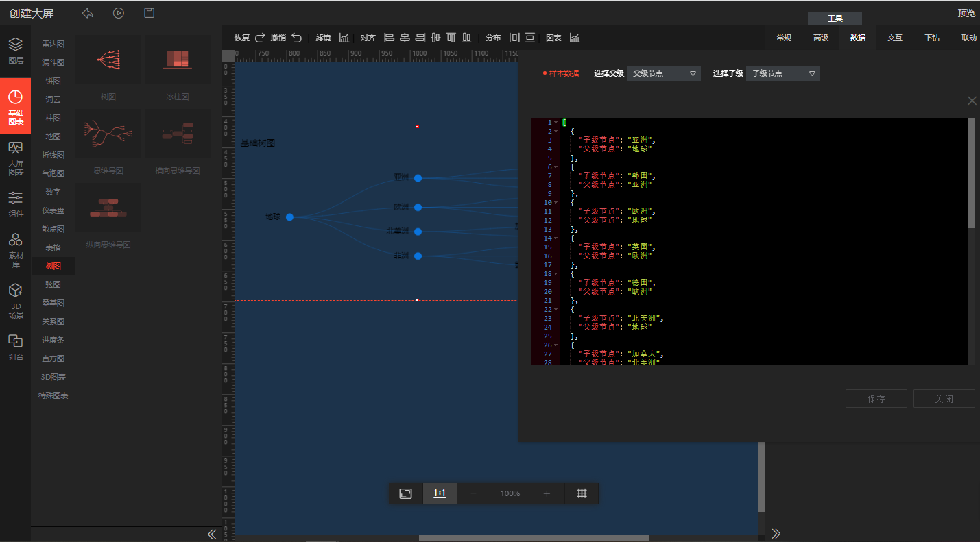
Task: Click the 保存 button
Action: click(x=876, y=399)
